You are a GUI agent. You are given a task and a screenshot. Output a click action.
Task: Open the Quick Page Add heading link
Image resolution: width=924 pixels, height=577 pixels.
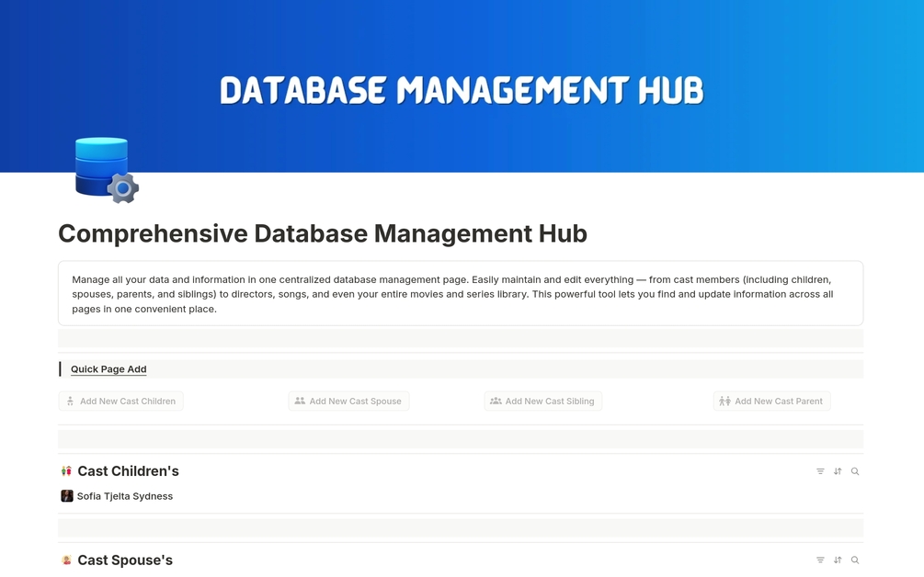click(108, 369)
